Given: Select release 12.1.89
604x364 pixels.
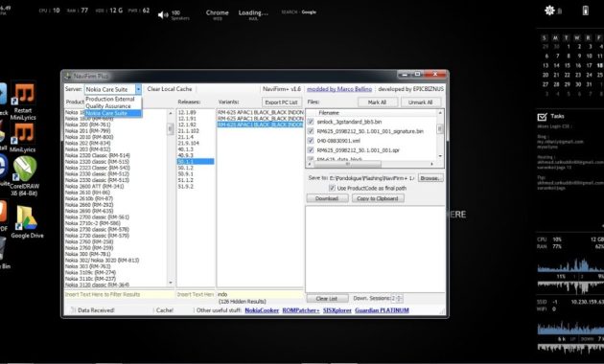Looking at the screenshot, I should pos(187,112).
